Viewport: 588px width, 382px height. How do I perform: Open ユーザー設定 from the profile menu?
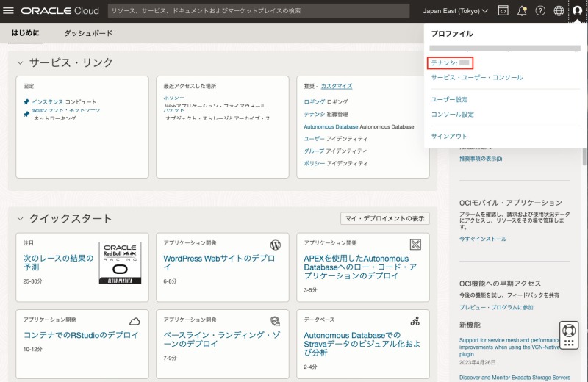click(449, 99)
